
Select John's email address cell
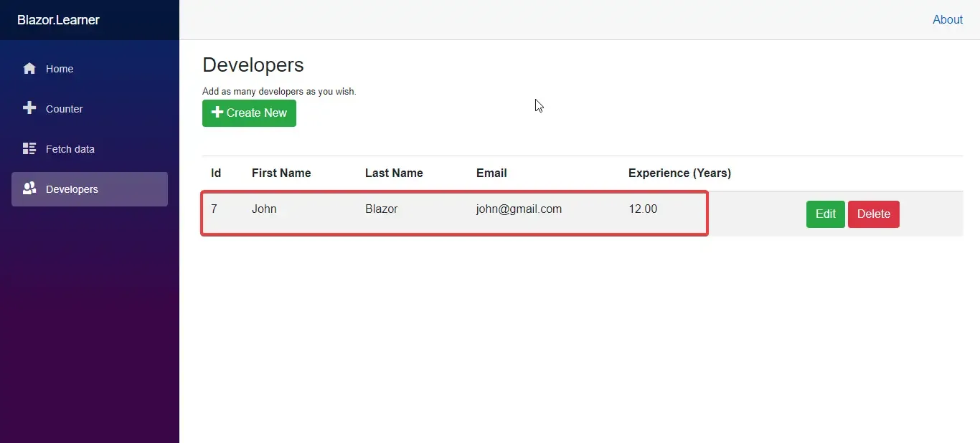click(x=518, y=209)
